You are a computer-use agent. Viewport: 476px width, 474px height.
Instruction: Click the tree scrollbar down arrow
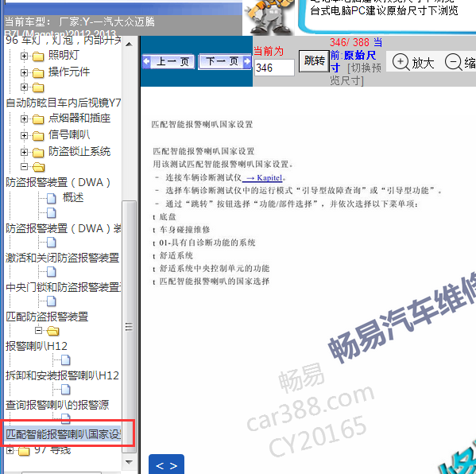point(129,462)
